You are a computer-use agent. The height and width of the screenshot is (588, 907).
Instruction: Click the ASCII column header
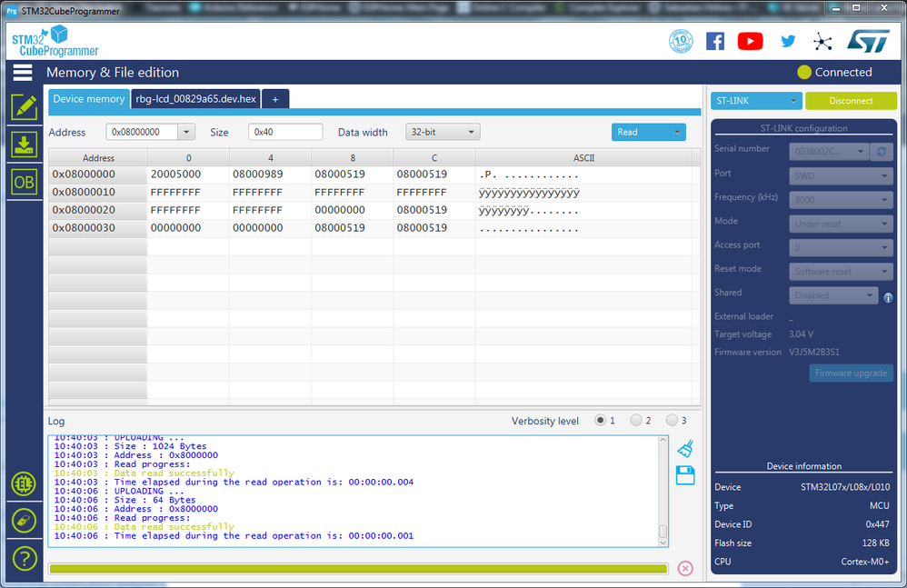click(x=583, y=158)
